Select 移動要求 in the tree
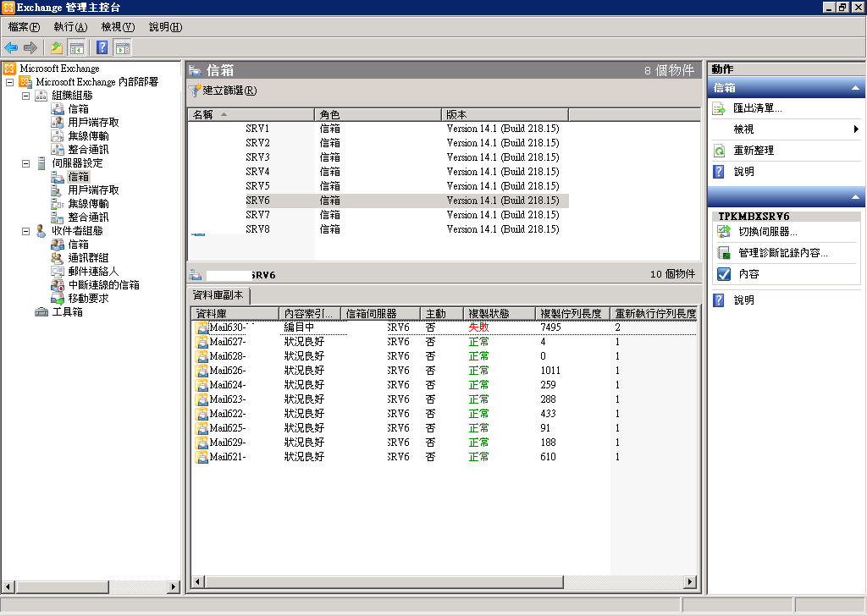867x616 pixels. click(88, 299)
